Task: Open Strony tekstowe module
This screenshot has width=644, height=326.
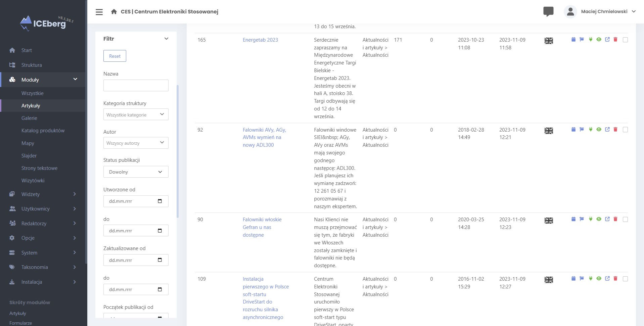Action: click(x=39, y=168)
